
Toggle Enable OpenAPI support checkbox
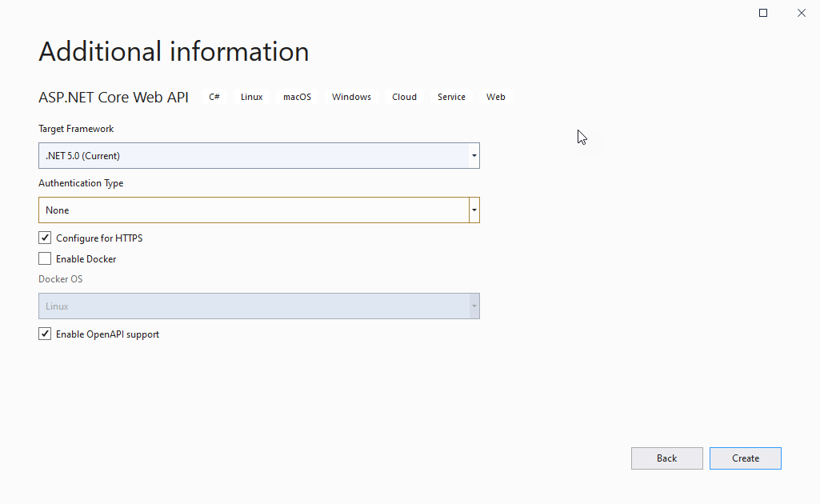pos(45,334)
